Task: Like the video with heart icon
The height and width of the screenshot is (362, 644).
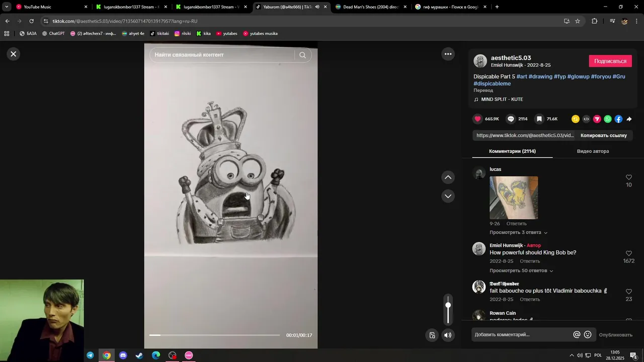Action: point(477,119)
